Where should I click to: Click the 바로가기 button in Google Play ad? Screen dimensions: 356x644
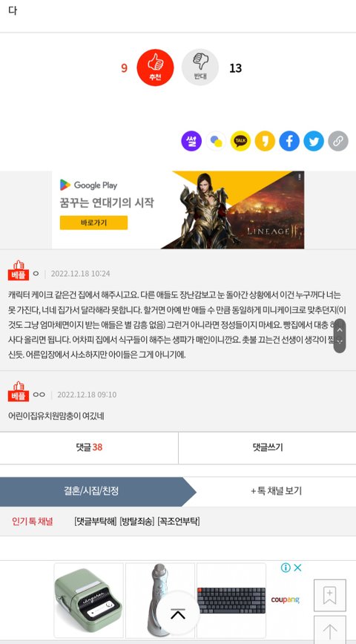tap(93, 223)
